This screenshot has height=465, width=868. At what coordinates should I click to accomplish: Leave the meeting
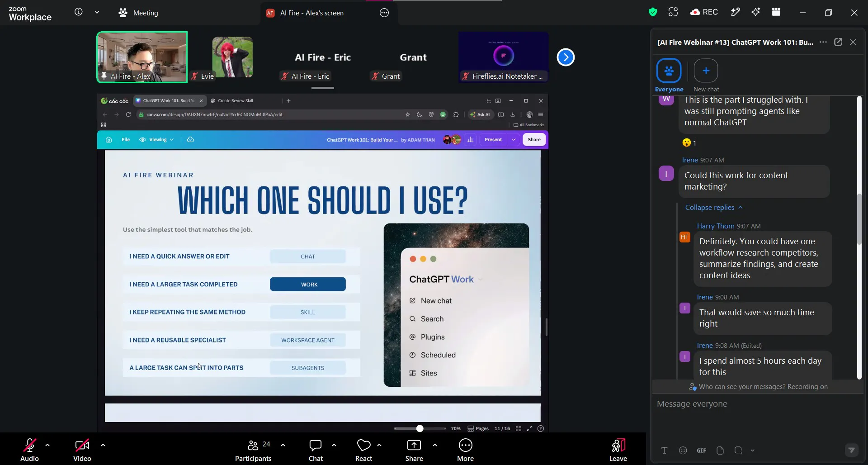coord(618,450)
